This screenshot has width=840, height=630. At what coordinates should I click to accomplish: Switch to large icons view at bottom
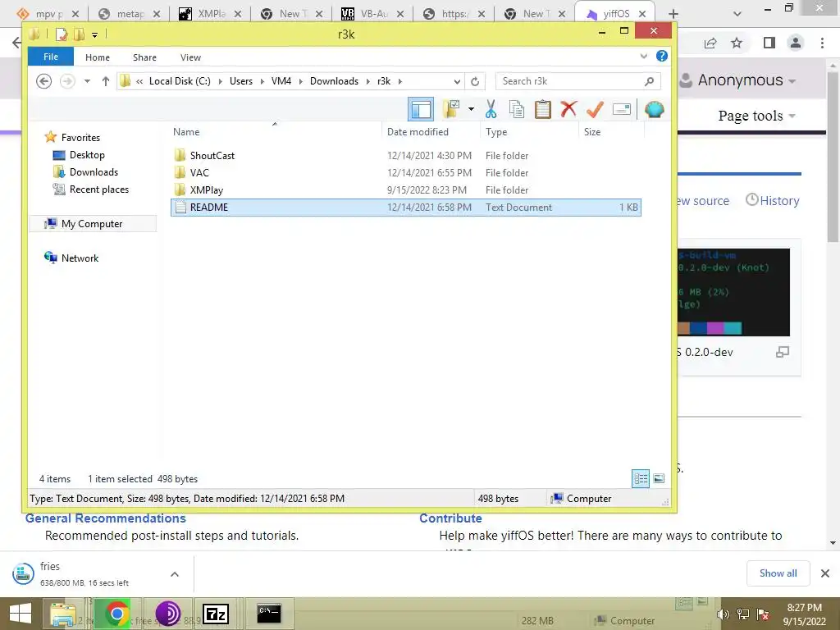tap(659, 478)
